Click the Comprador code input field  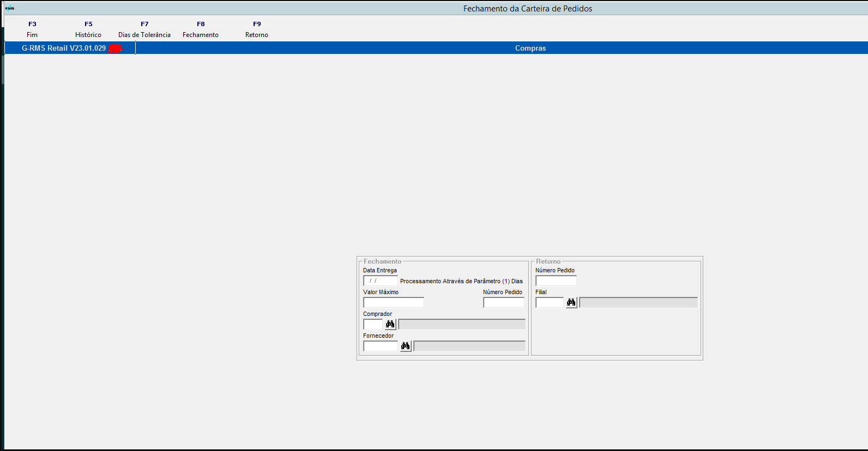click(373, 324)
